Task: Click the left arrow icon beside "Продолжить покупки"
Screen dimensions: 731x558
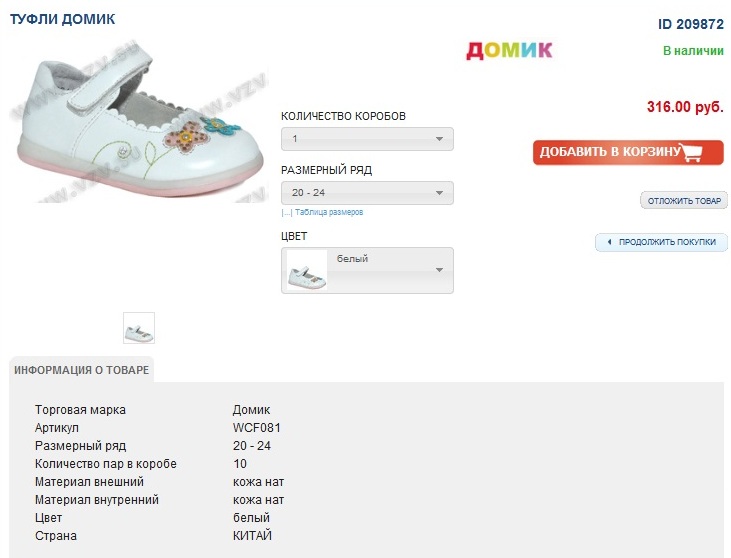Action: point(608,242)
